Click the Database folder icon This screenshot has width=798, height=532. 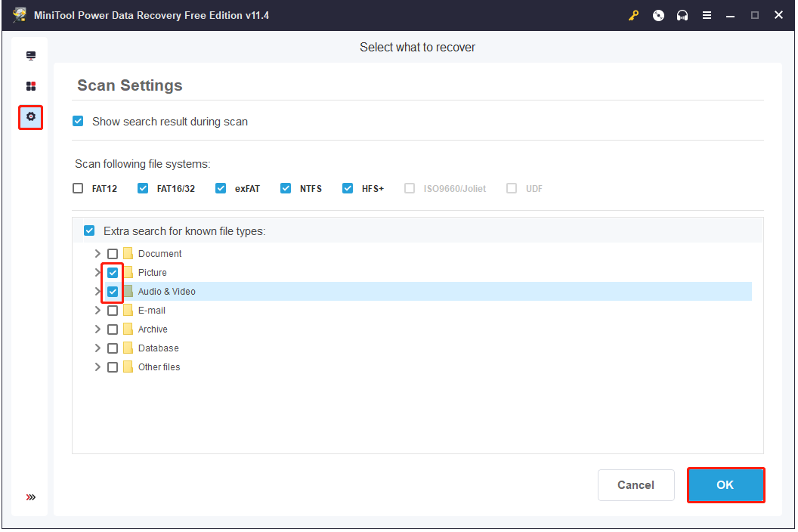128,348
